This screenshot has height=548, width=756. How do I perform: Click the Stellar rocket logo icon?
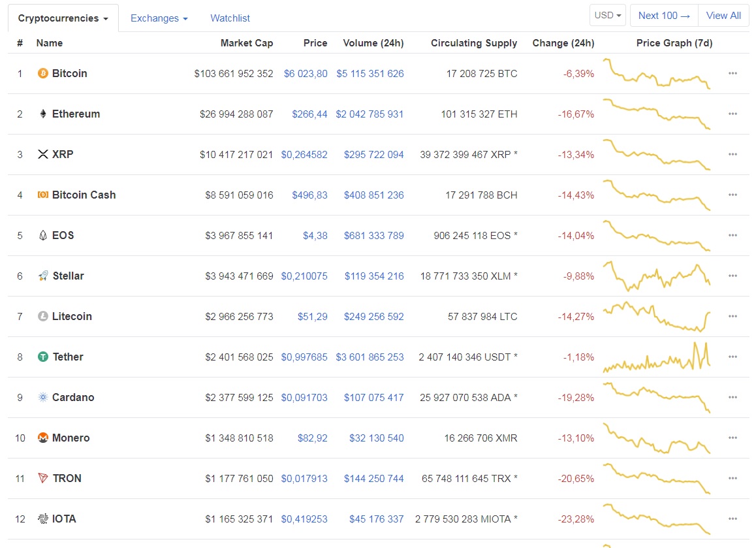[x=43, y=276]
